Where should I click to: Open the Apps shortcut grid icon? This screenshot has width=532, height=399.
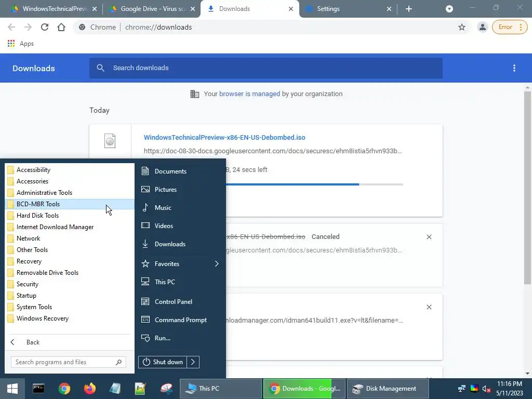11,44
